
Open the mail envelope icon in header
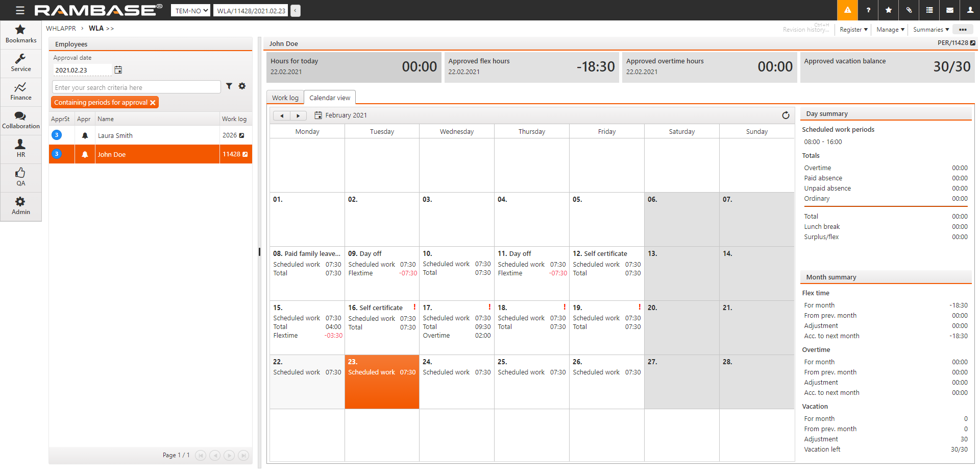pyautogui.click(x=949, y=10)
